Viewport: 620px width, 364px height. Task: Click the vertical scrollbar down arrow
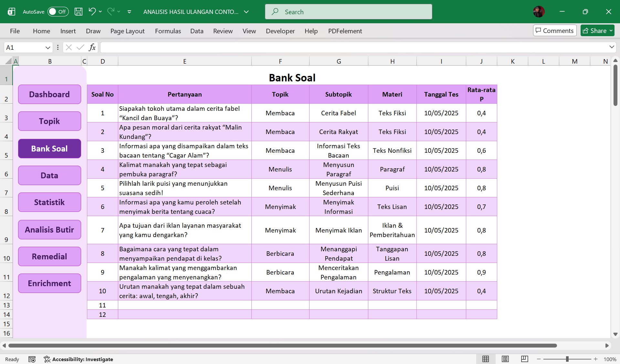(x=615, y=334)
